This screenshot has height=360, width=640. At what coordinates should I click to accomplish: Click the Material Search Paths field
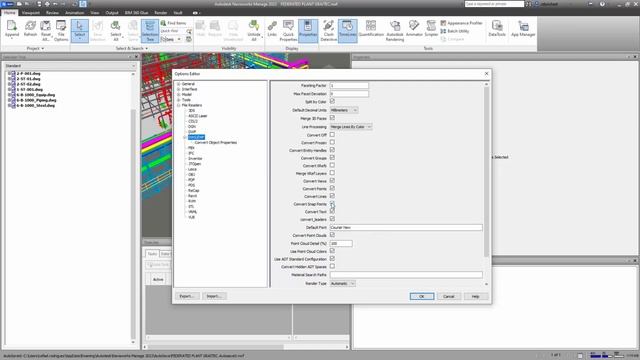click(x=406, y=275)
